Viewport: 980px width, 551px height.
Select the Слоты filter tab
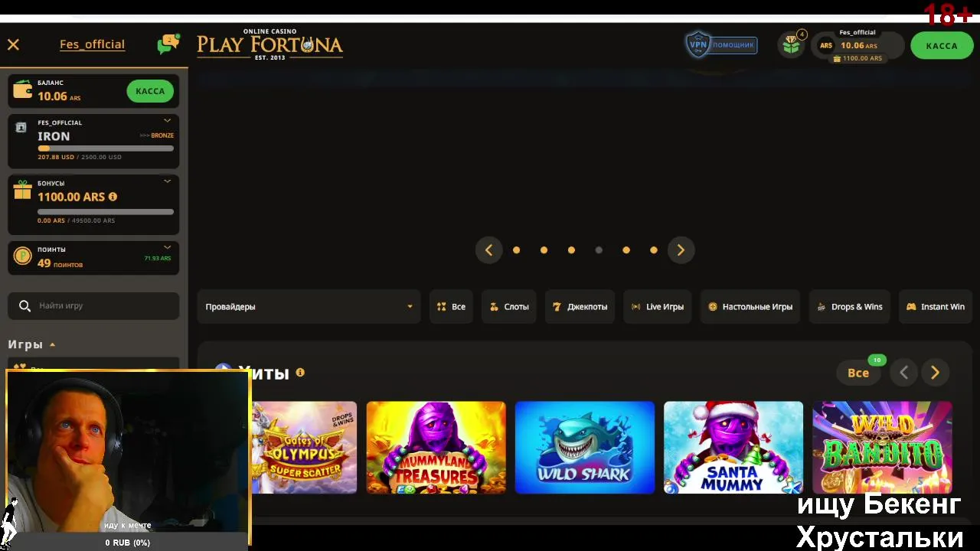coord(509,307)
